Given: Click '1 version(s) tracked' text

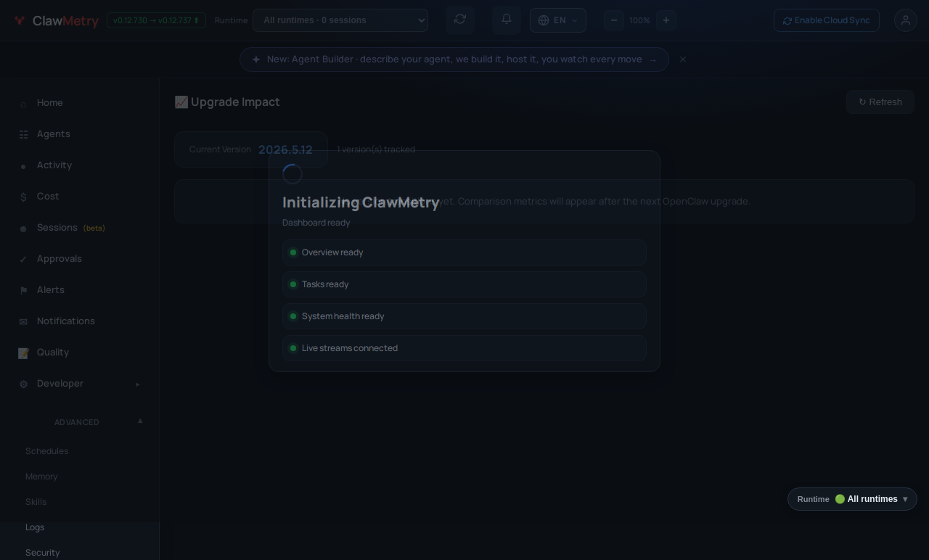Looking at the screenshot, I should 376,149.
